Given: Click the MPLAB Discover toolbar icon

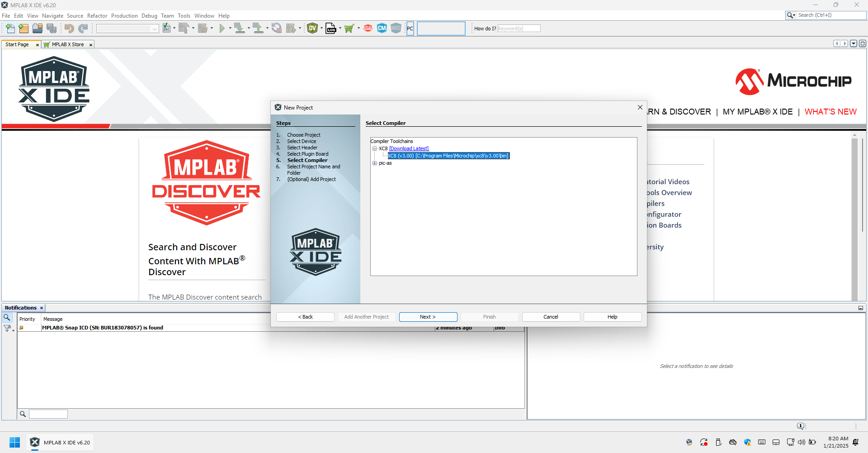Looking at the screenshot, I should (x=368, y=29).
